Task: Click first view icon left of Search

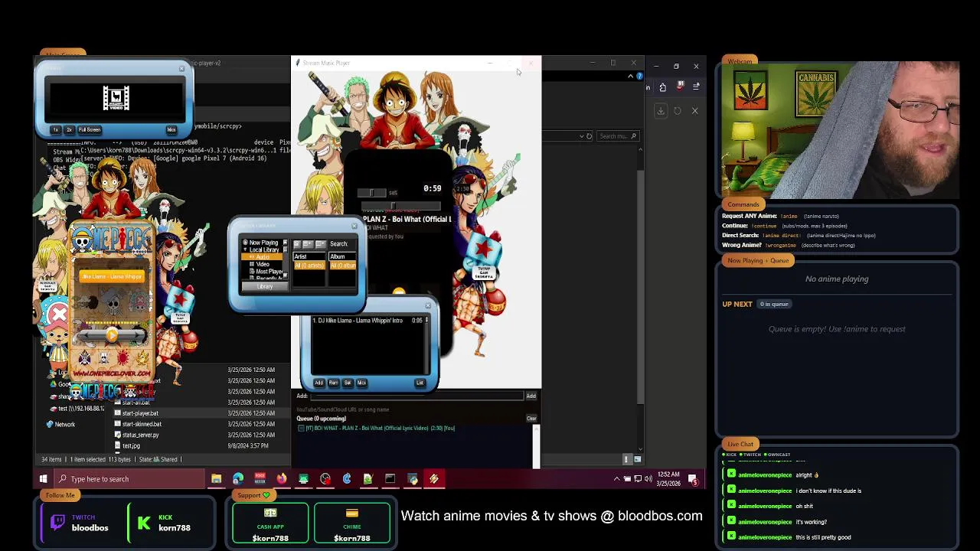Action: (x=297, y=244)
